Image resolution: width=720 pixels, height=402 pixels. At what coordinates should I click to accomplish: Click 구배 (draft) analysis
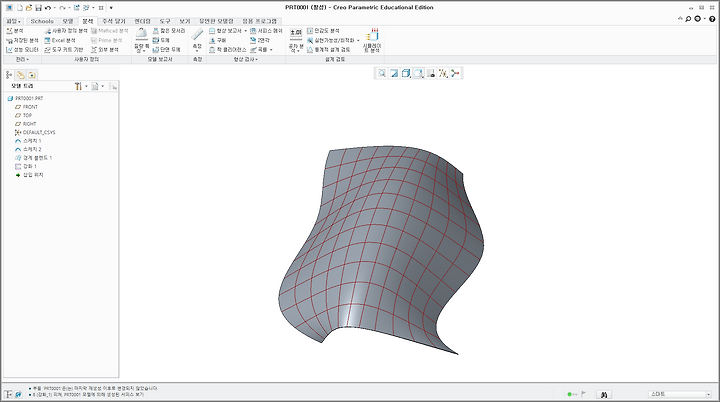217,40
